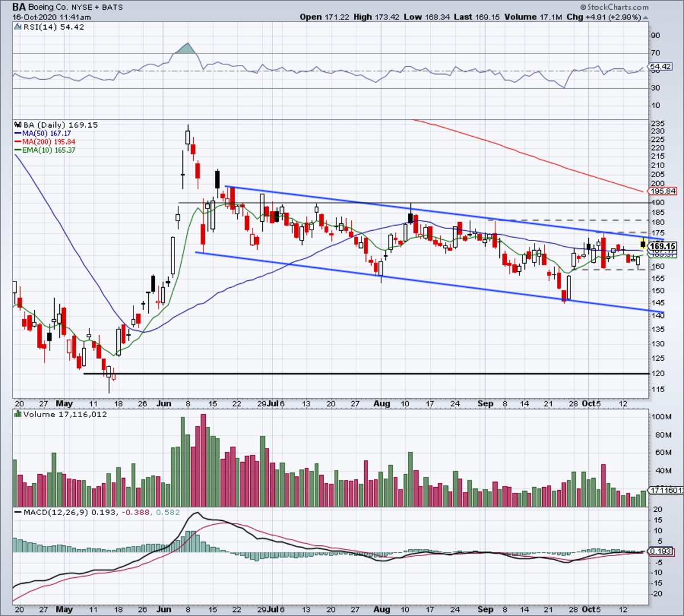Click the MA(50) 167.17 legend entry
Image resolution: width=684 pixels, height=616 pixels.
pyautogui.click(x=43, y=133)
